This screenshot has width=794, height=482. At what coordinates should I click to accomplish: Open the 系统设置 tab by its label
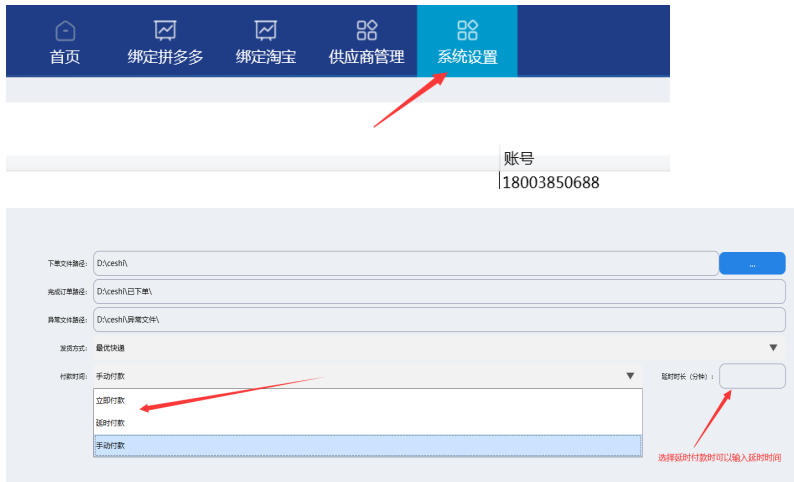pos(467,57)
